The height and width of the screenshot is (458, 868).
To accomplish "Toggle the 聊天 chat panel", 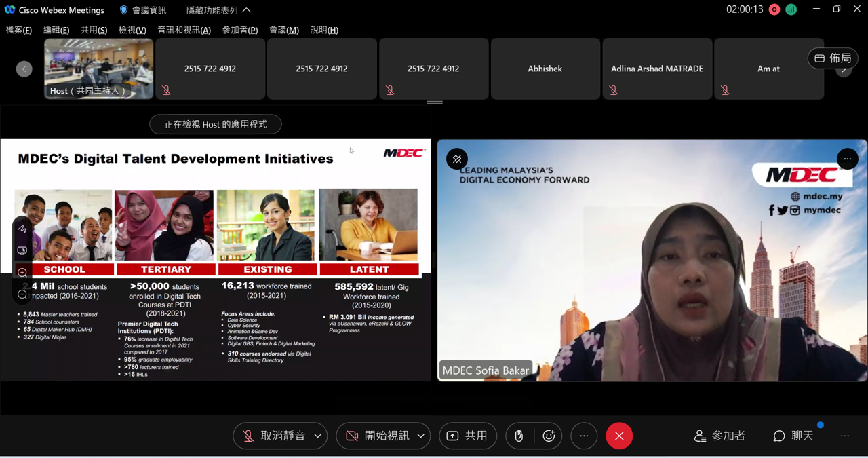I will point(793,436).
